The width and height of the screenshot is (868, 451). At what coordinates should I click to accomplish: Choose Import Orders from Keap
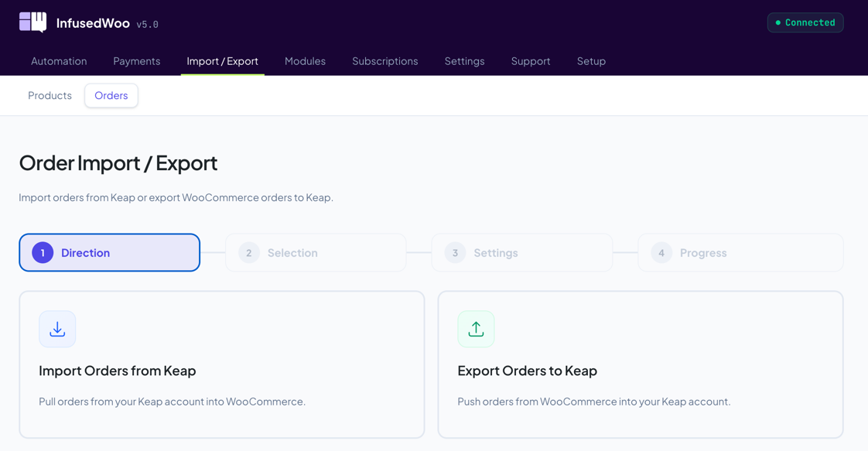coord(222,364)
